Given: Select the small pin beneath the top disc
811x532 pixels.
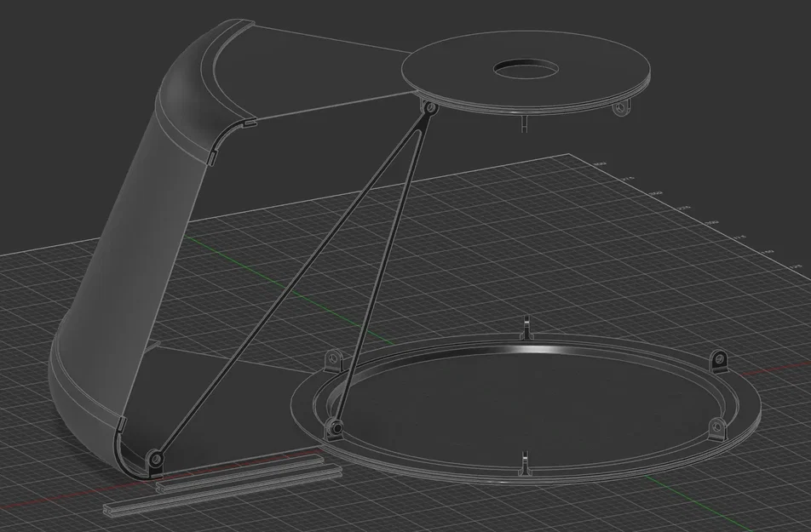Looking at the screenshot, I should (x=525, y=123).
